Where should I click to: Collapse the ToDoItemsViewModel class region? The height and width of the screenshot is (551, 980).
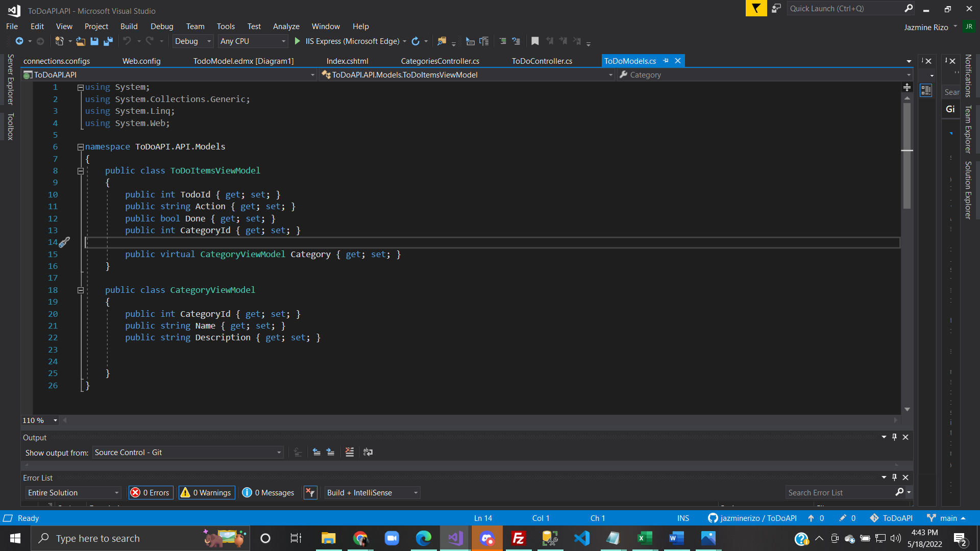(81, 171)
